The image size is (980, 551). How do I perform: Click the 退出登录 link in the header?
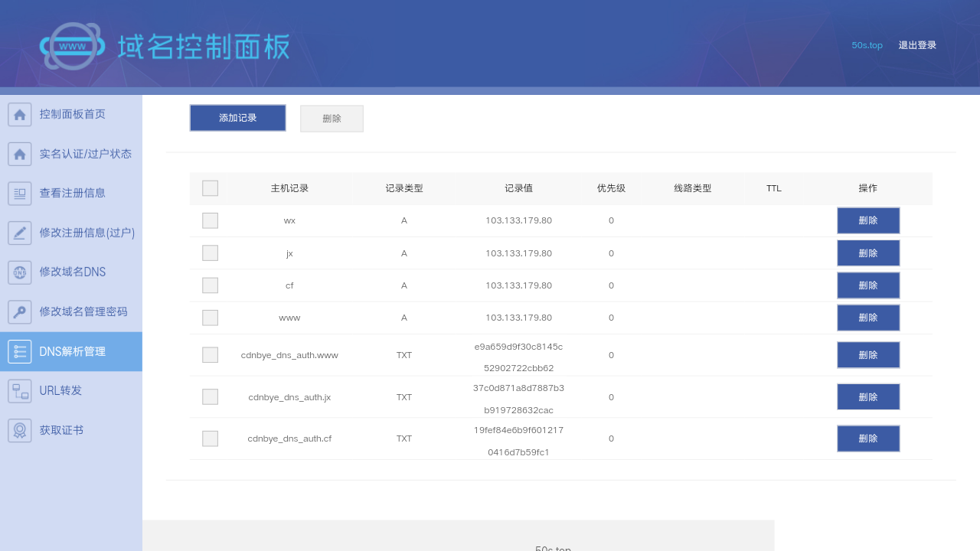pyautogui.click(x=916, y=44)
